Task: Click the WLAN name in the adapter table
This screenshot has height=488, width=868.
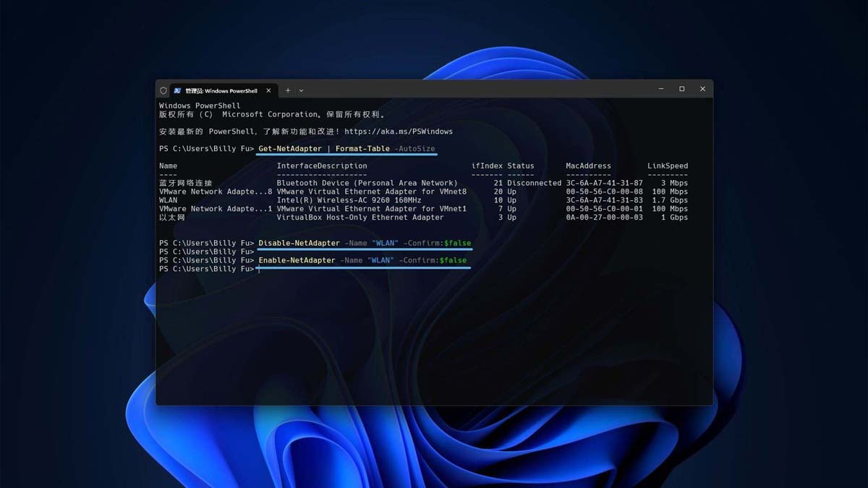Action: coord(168,200)
